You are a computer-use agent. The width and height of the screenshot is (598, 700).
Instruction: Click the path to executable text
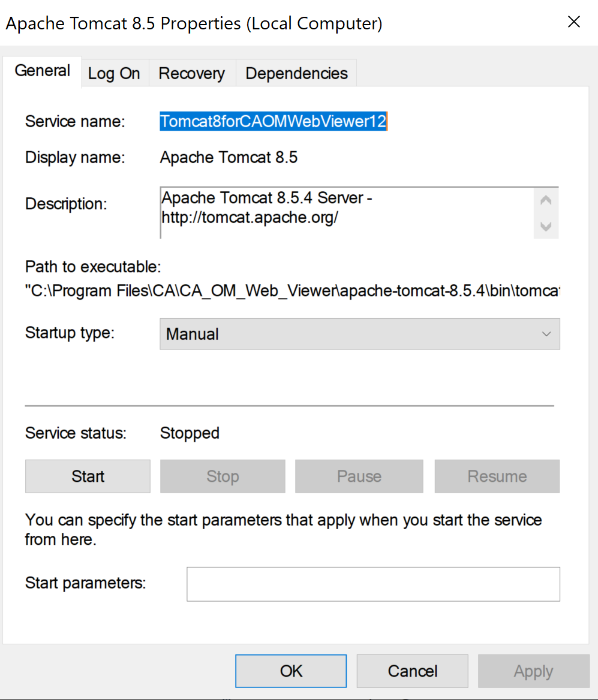pyautogui.click(x=292, y=291)
